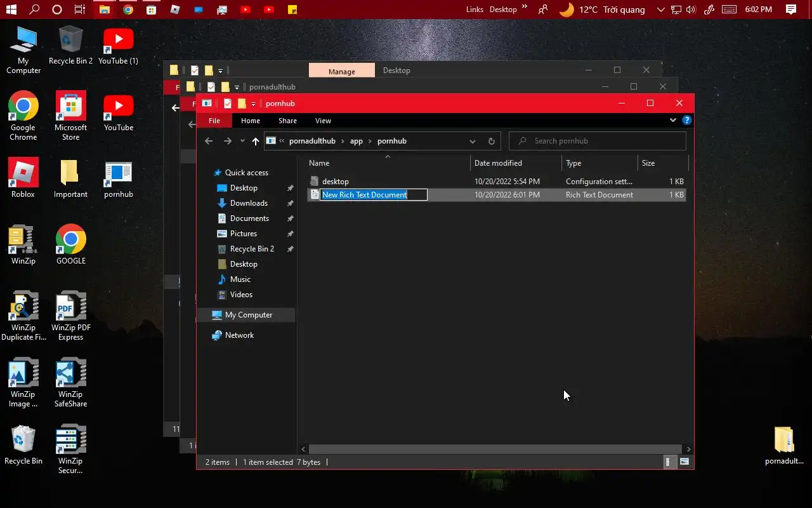Click the Manage tab in the Desktop window
The height and width of the screenshot is (508, 812).
(342, 71)
